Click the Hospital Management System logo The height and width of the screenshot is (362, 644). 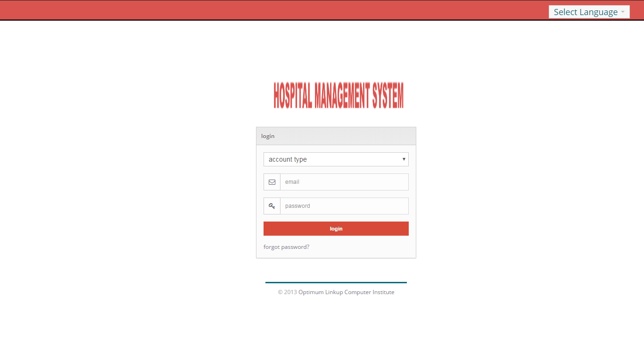tap(339, 96)
